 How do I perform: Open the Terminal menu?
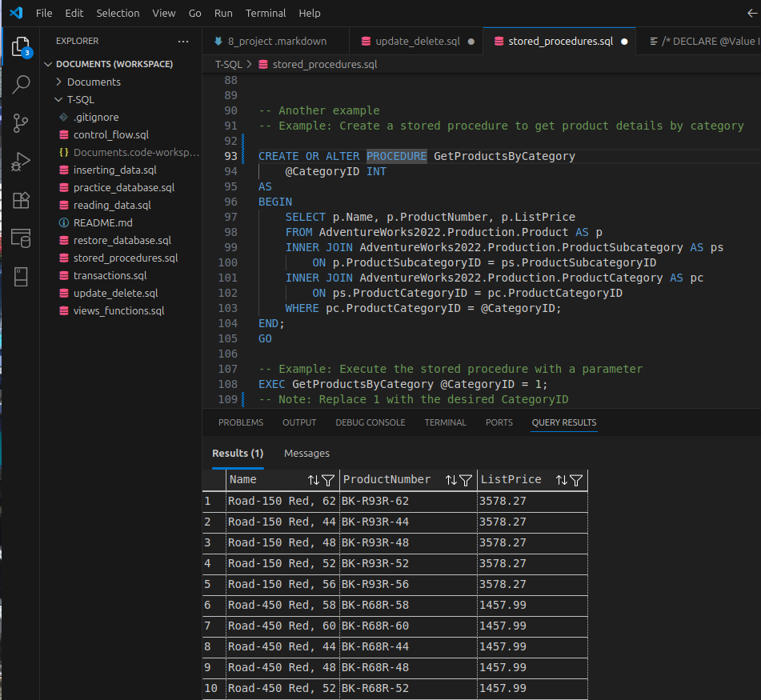tap(265, 13)
